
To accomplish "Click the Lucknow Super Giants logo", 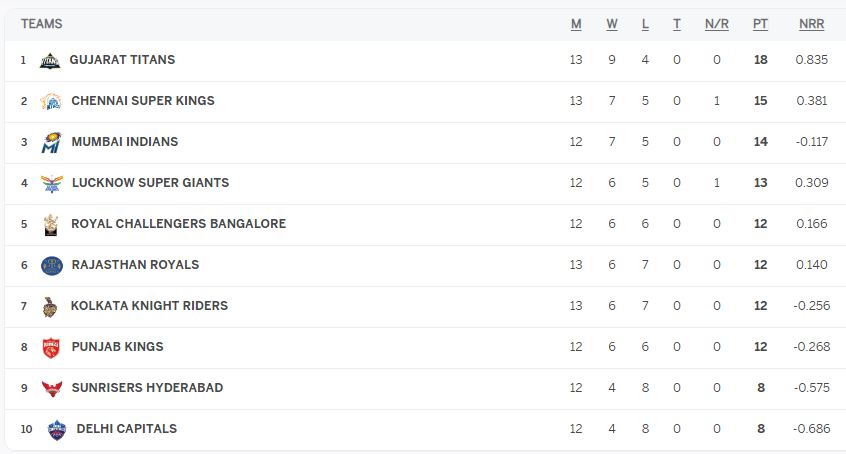I will click(x=51, y=184).
